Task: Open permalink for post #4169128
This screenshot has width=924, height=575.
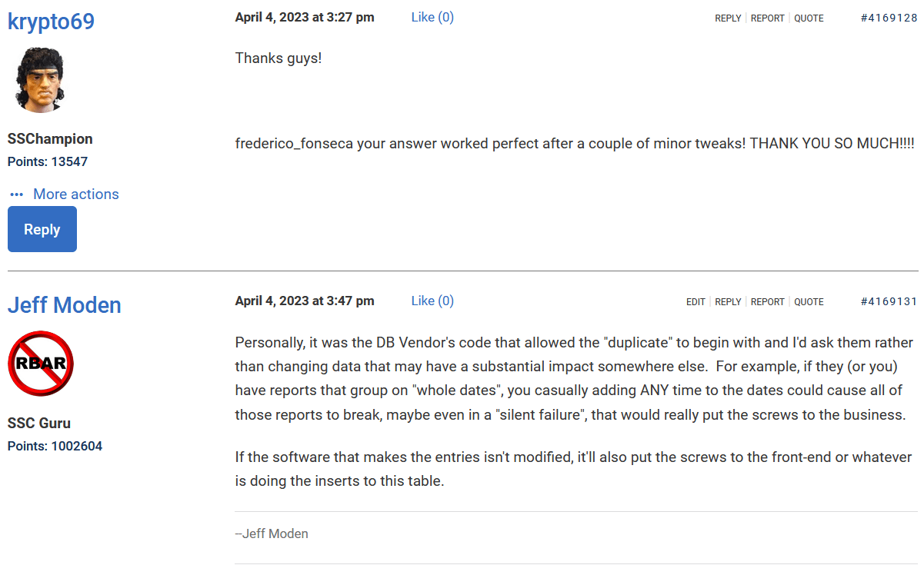Action: click(889, 18)
